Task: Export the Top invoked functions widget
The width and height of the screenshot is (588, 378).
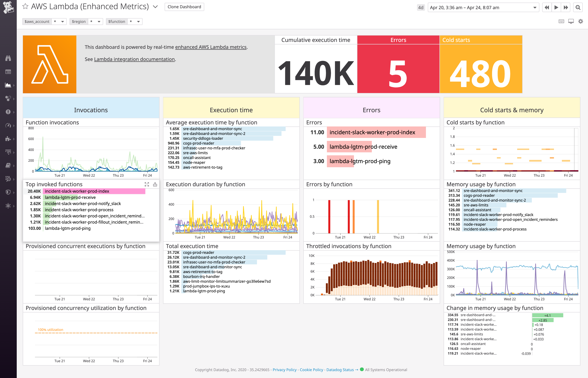Action: (x=155, y=184)
